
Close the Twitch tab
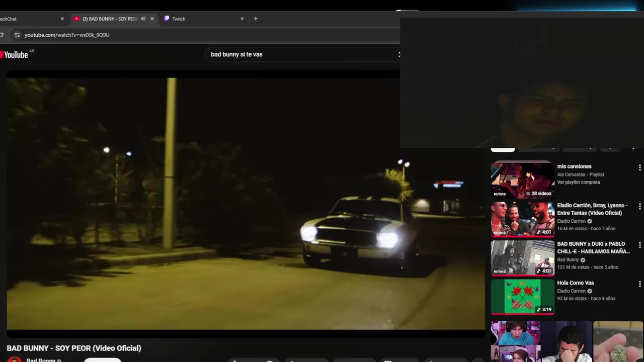click(242, 19)
